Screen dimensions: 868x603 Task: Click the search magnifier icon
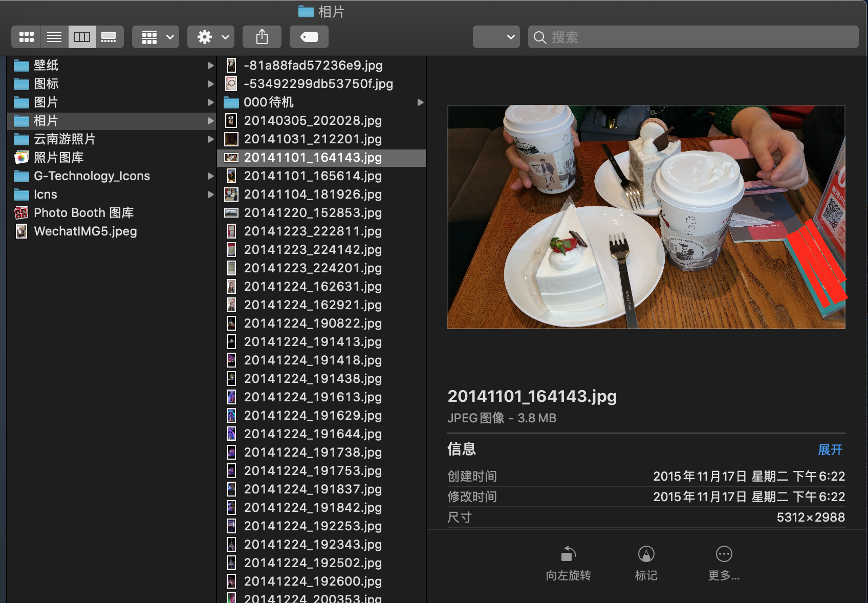540,37
